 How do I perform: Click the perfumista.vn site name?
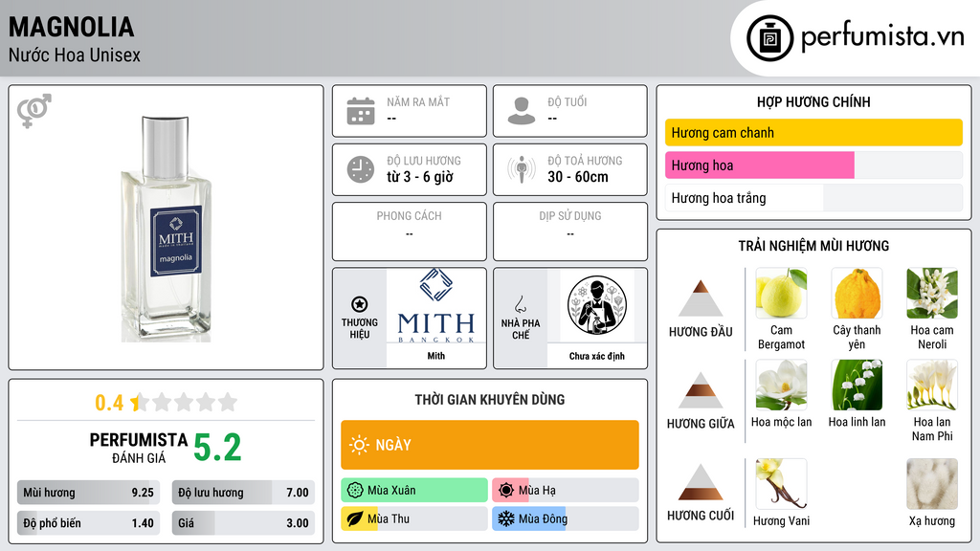882,37
